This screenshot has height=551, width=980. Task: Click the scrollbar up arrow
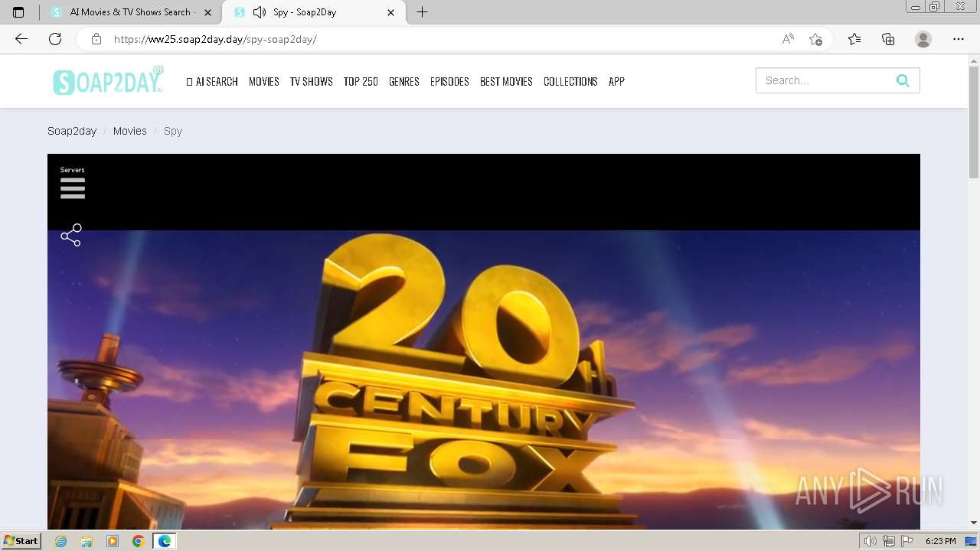click(x=974, y=60)
